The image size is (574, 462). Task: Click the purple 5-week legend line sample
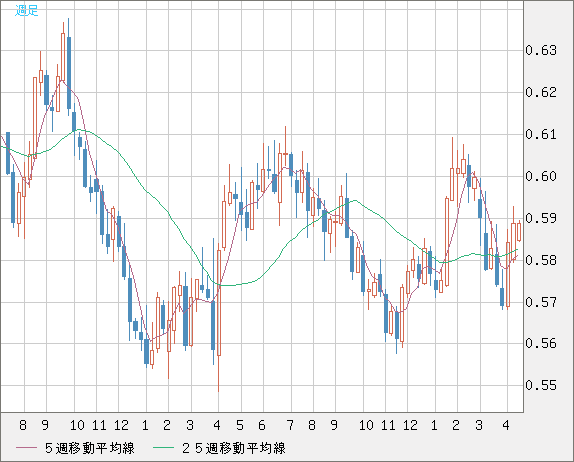click(26, 448)
